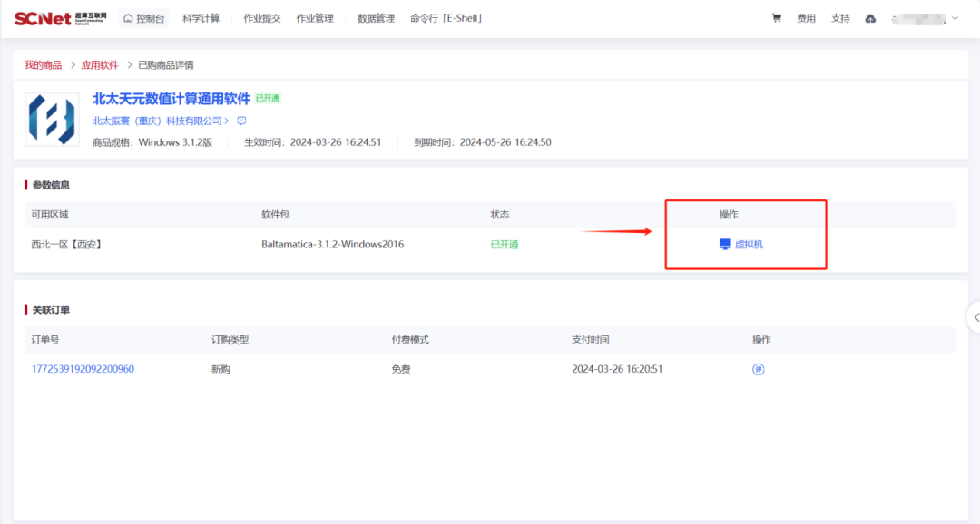Click the order review (评) icon
The image size is (980, 524).
[759, 369]
